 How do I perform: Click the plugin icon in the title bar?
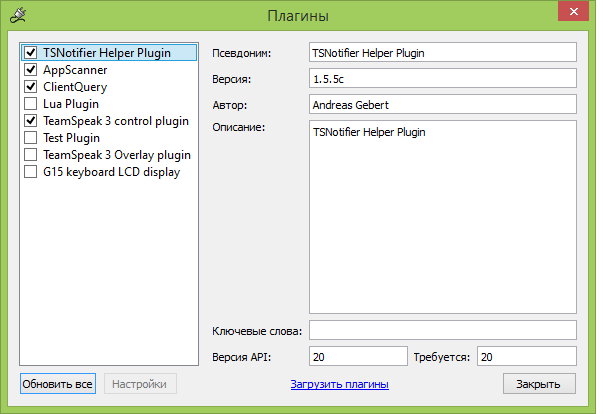[x=18, y=15]
